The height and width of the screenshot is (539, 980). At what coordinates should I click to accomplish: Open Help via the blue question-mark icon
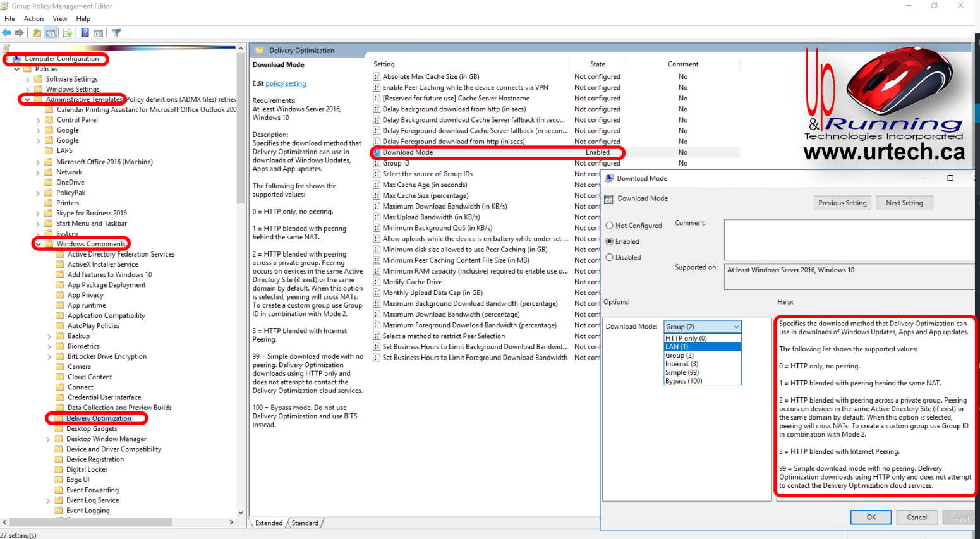[x=85, y=33]
